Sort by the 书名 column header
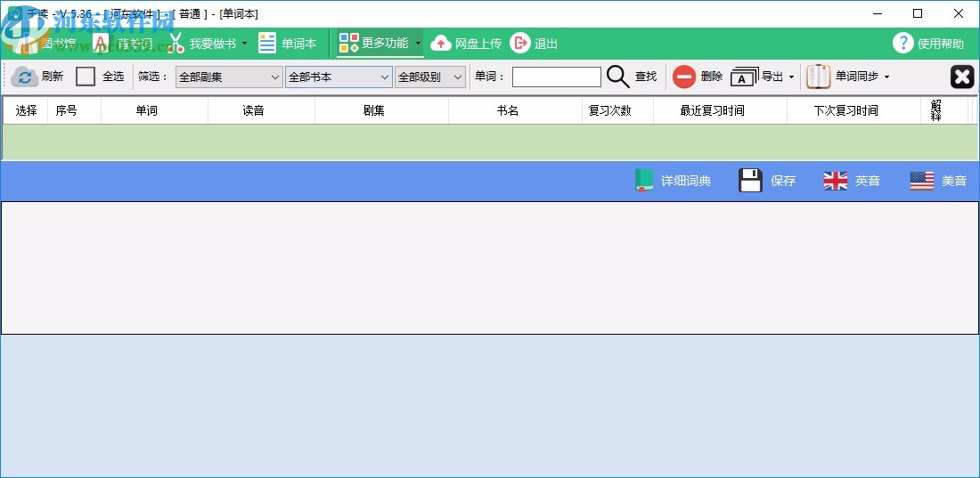 tap(515, 110)
